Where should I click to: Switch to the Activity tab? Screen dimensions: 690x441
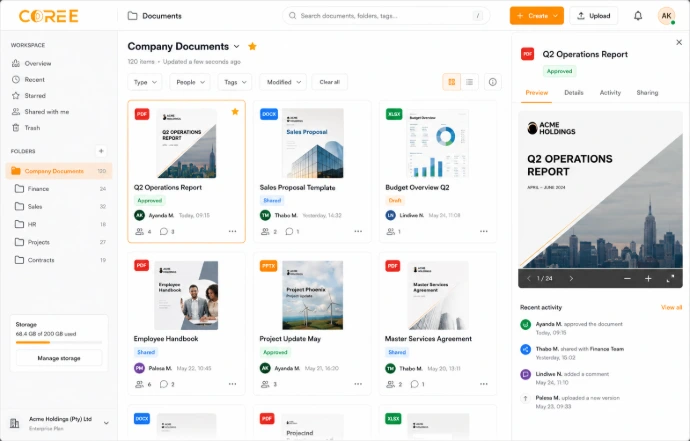pyautogui.click(x=610, y=92)
